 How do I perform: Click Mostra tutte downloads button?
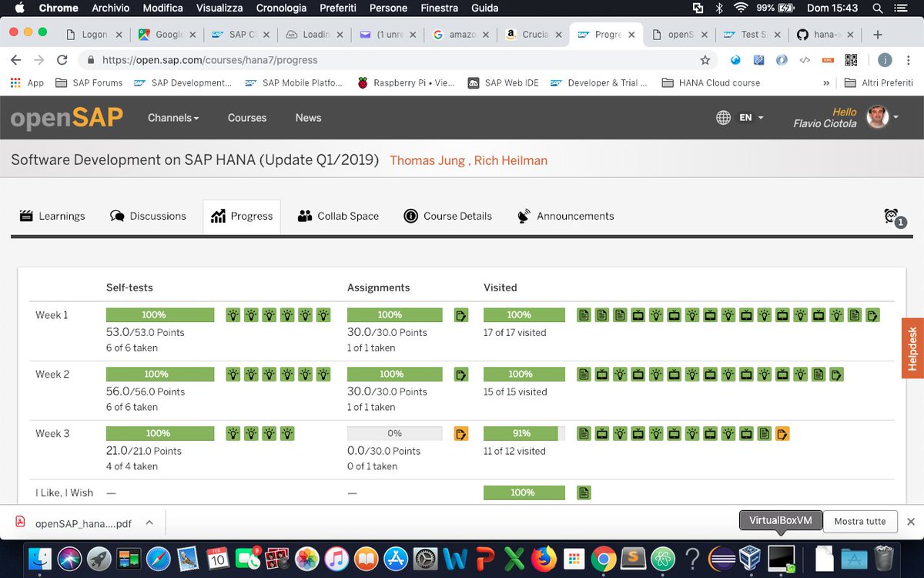tap(860, 522)
